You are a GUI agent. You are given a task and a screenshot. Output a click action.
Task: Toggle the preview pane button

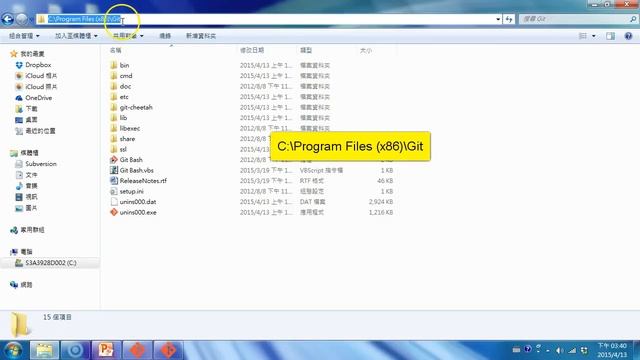coord(610,36)
